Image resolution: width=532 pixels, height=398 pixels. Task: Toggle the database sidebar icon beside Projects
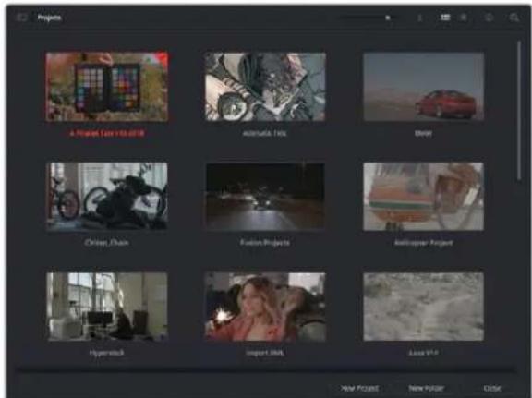pos(22,18)
